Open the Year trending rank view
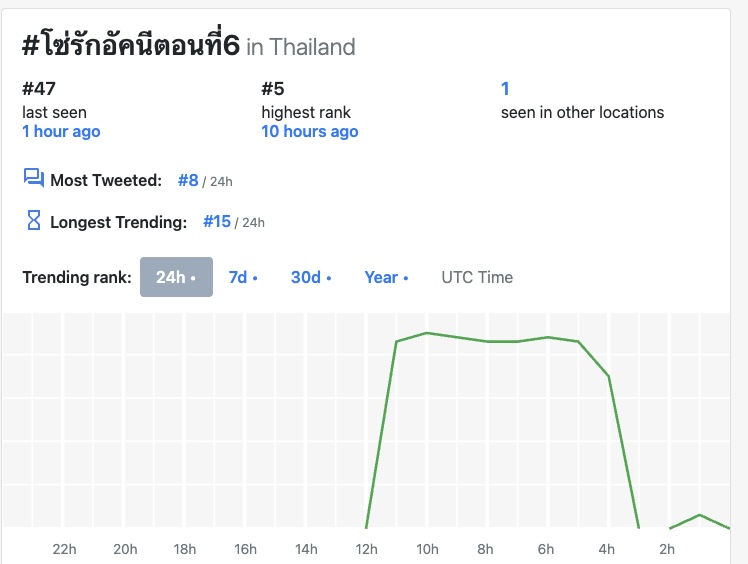The image size is (748, 564). 386,277
